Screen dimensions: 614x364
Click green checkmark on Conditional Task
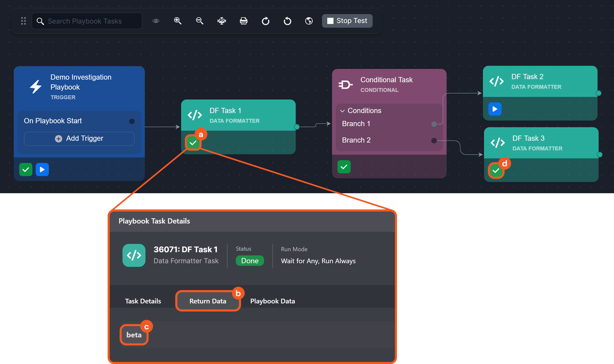344,167
